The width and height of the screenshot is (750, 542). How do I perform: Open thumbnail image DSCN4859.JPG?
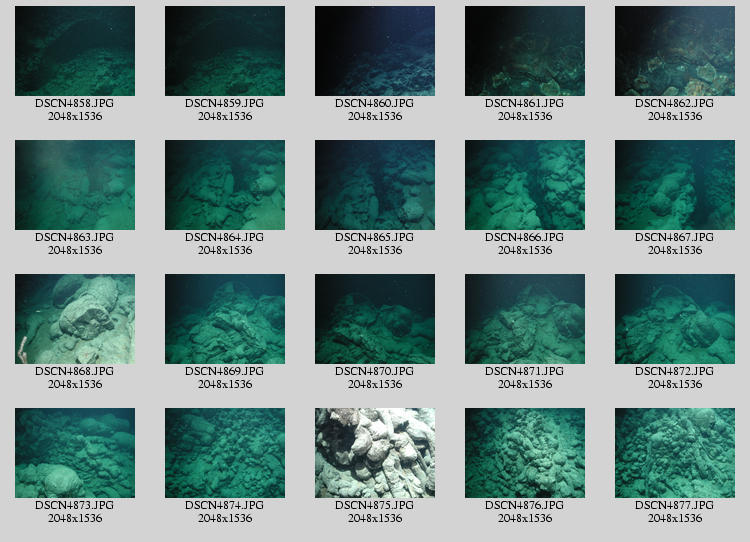pyautogui.click(x=225, y=51)
